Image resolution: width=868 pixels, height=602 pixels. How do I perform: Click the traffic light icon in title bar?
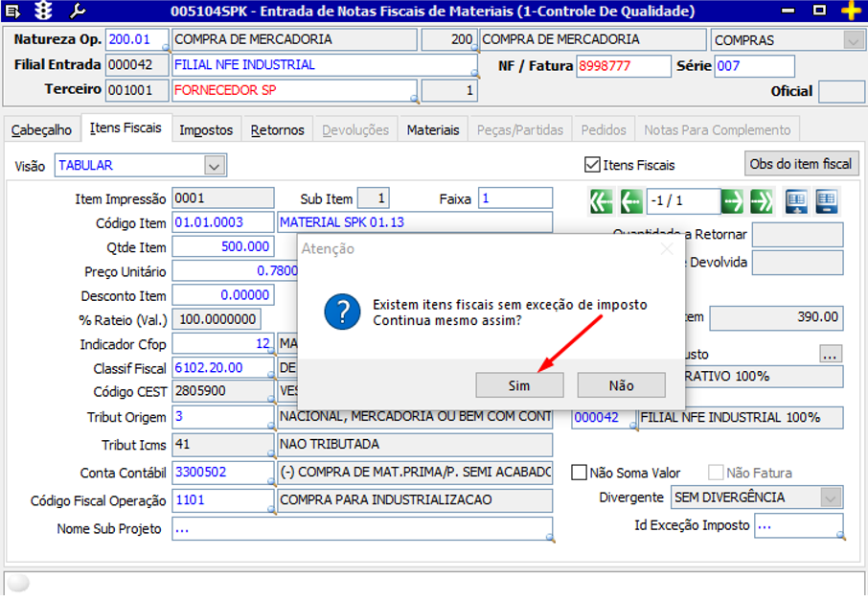[43, 12]
